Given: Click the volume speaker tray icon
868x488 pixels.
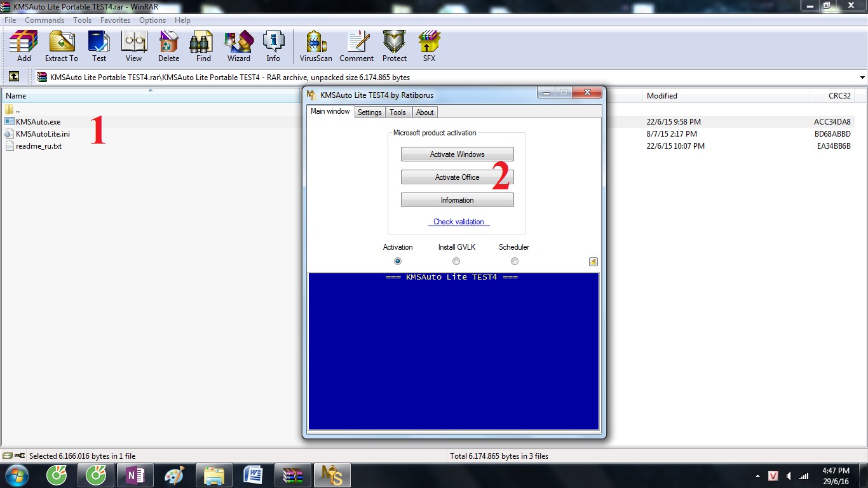Looking at the screenshot, I should (x=789, y=475).
